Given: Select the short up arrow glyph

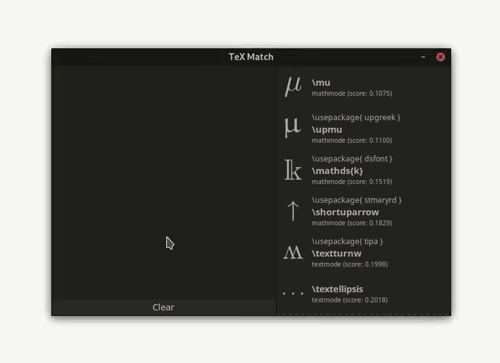Looking at the screenshot, I should tap(293, 211).
